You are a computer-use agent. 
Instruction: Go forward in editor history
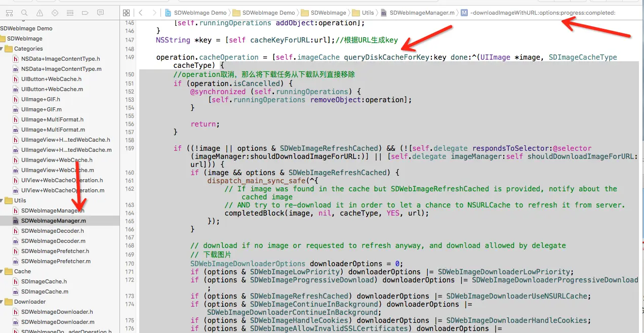(154, 13)
